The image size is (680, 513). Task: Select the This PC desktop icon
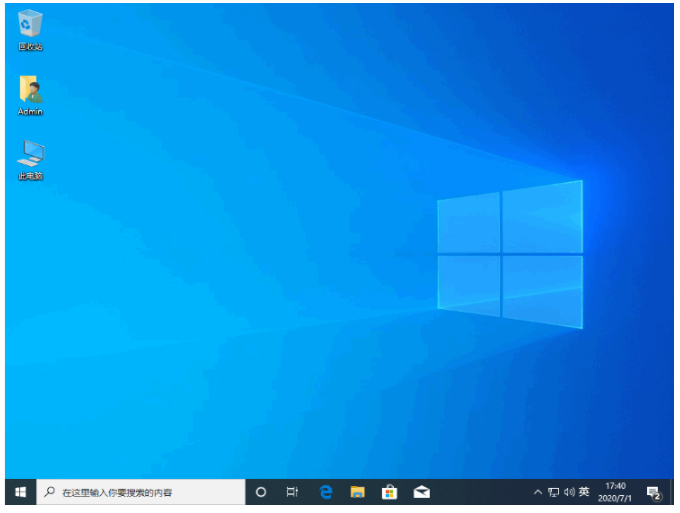tap(30, 156)
